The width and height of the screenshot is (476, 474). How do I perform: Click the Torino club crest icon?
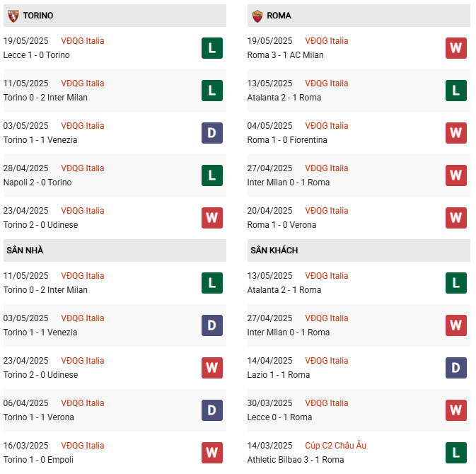[x=13, y=16]
